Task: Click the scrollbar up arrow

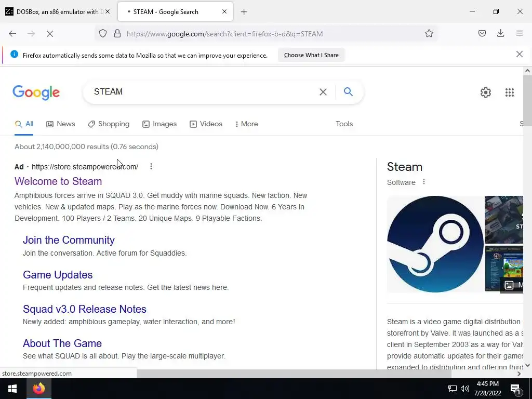Action: tap(527, 71)
